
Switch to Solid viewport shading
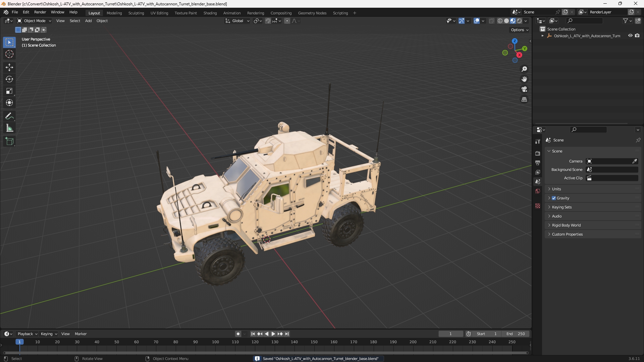pos(506,21)
